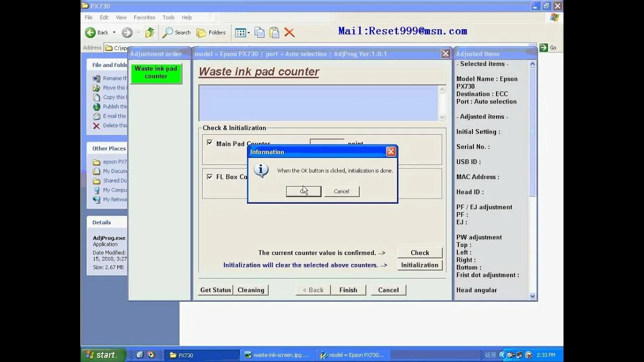Click the 'File and Folder' tasks header
The width and height of the screenshot is (644, 362).
(x=107, y=65)
